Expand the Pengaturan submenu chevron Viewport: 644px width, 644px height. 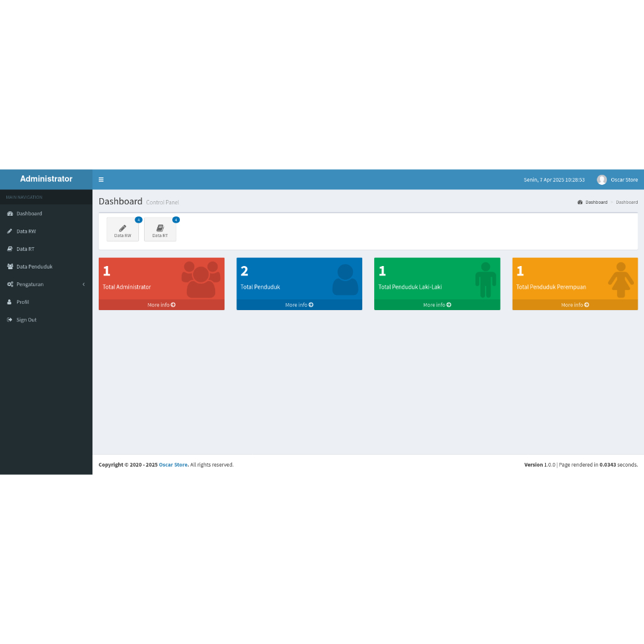84,284
